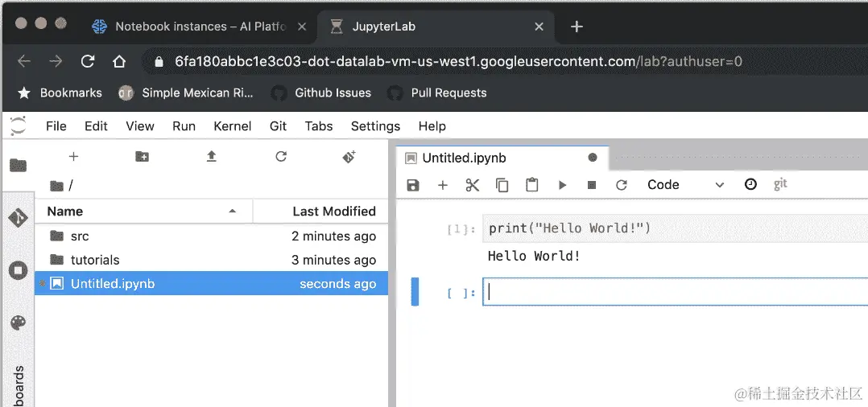This screenshot has height=407, width=868.
Task: Open the File menu
Action: (x=56, y=126)
